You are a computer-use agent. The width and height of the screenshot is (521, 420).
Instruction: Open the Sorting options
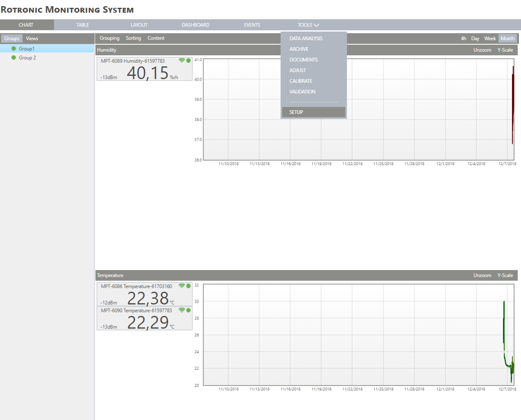(133, 38)
